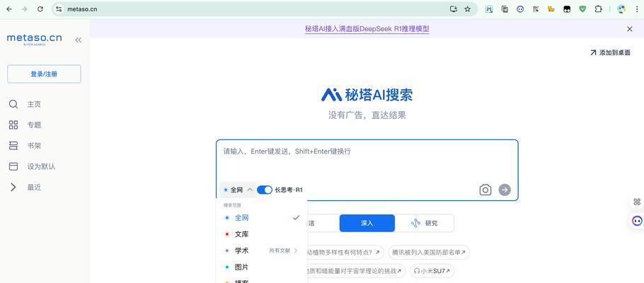Select 全网 in search scope list
The height and width of the screenshot is (283, 644).
(x=262, y=218)
